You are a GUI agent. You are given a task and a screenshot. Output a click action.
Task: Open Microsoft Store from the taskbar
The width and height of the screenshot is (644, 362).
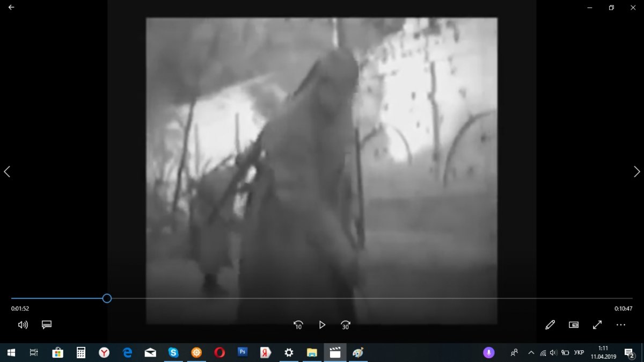tap(57, 353)
